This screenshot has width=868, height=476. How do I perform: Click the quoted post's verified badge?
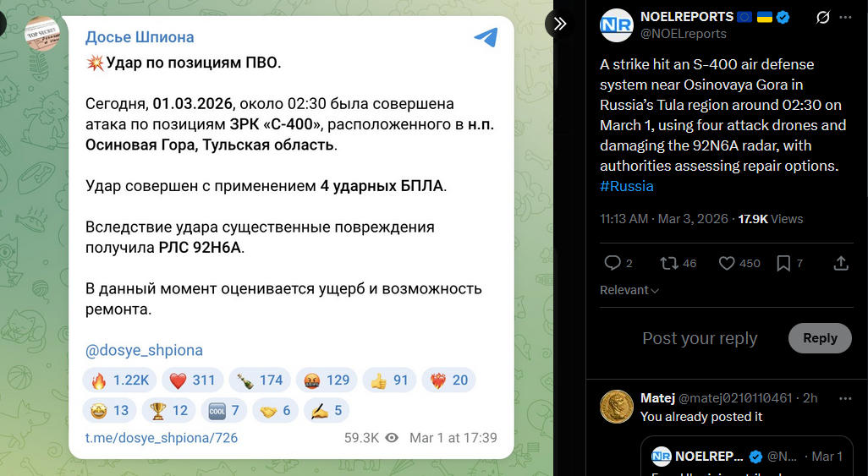755,457
